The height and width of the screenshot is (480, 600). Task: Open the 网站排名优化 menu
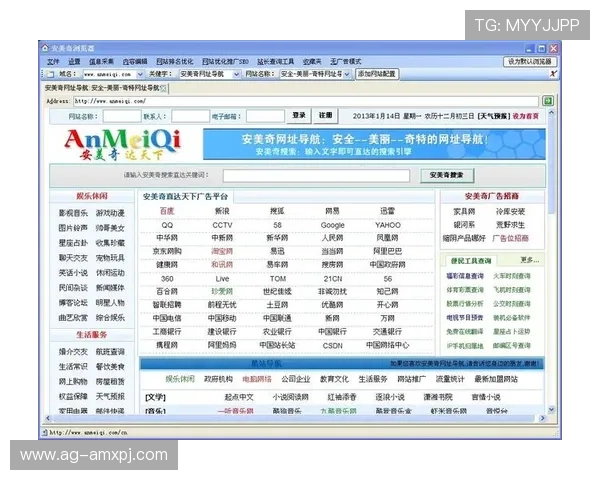(174, 61)
